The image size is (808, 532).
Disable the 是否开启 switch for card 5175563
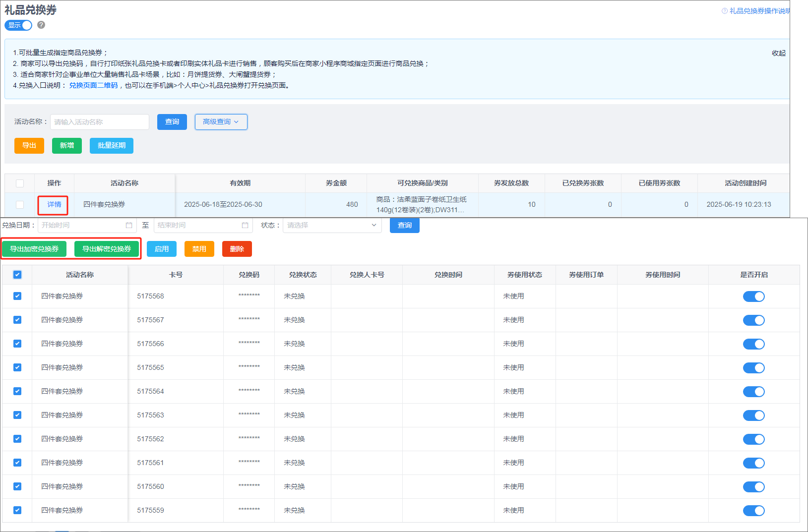point(753,415)
